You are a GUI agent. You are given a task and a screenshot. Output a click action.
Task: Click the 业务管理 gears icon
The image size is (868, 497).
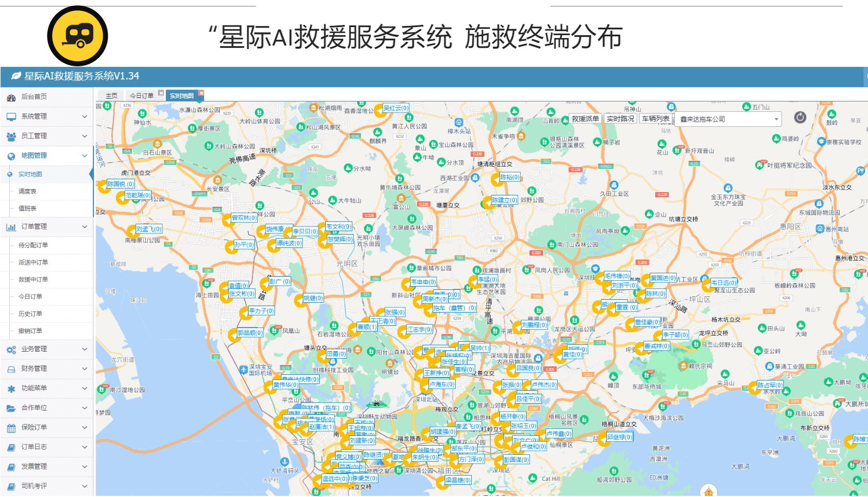pyautogui.click(x=11, y=349)
